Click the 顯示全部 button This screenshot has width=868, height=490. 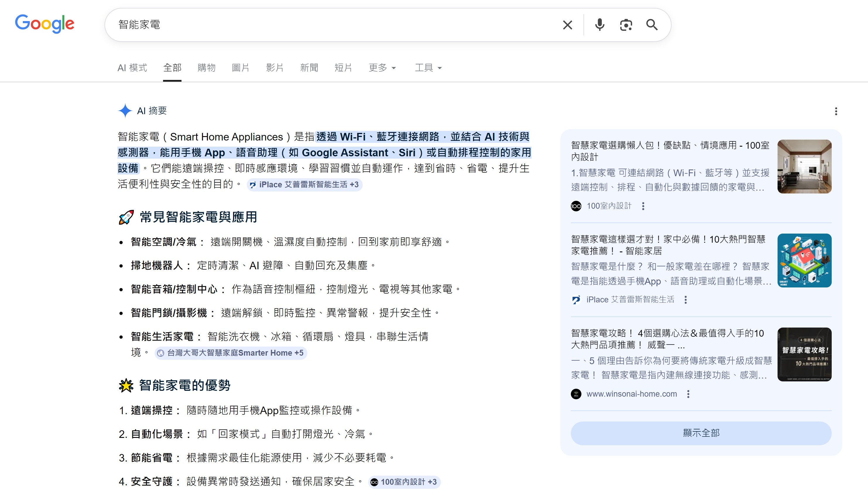coord(701,433)
